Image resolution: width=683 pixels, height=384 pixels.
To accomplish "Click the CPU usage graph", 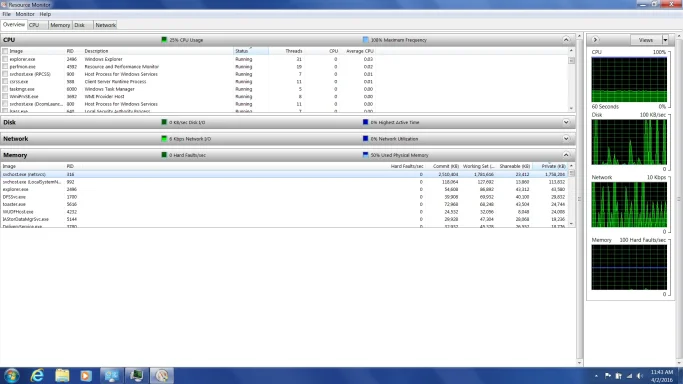I will (629, 80).
